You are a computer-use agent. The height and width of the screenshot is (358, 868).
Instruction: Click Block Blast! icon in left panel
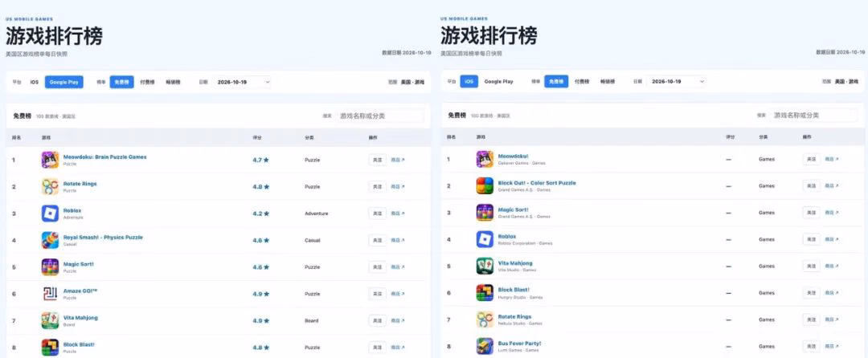point(50,348)
